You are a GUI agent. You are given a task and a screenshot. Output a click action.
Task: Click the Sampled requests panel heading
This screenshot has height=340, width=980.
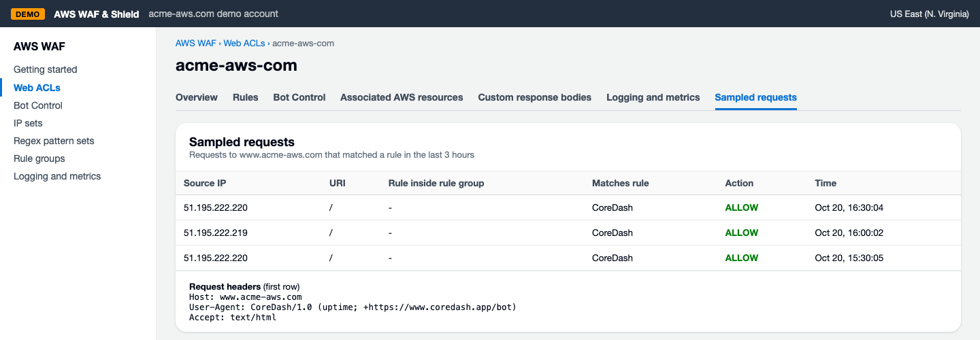tap(242, 142)
